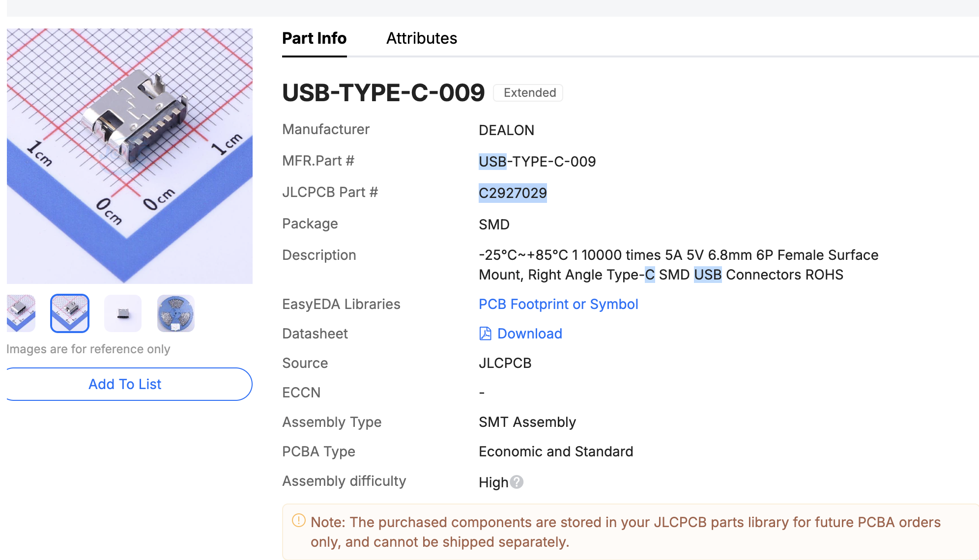This screenshot has height=560, width=979.
Task: Click the main USB connector product image
Action: coord(130,156)
